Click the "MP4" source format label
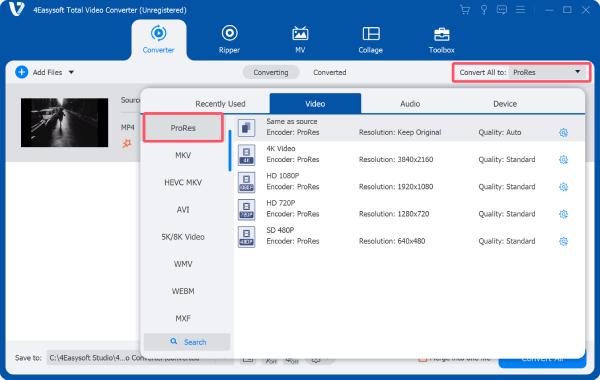This screenshot has width=600, height=380. pyautogui.click(x=128, y=127)
